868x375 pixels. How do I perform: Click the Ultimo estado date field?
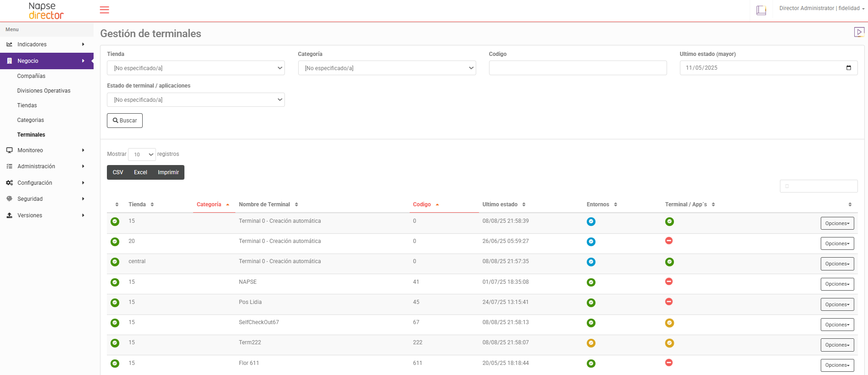768,68
